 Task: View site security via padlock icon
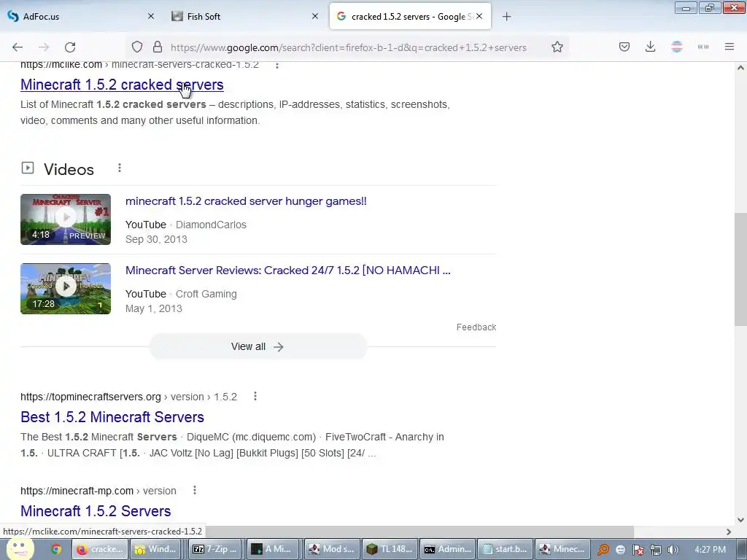tap(158, 47)
